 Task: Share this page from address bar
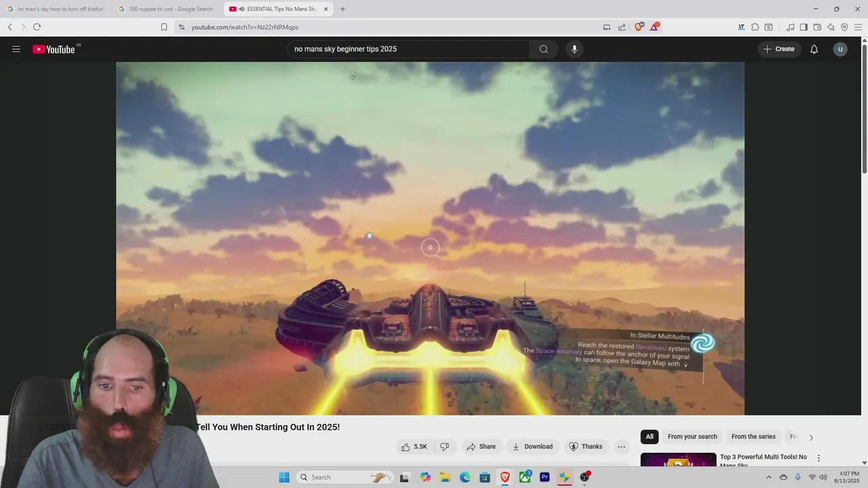pyautogui.click(x=622, y=27)
